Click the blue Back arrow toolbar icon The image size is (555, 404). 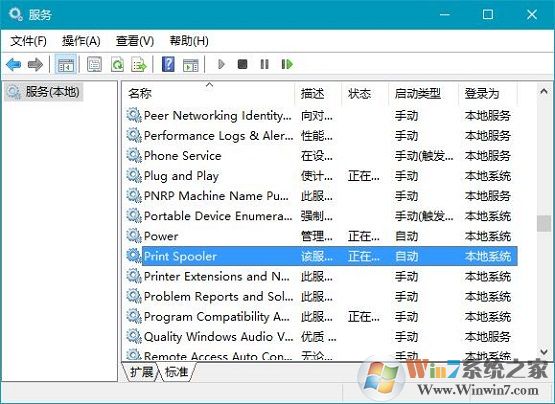tap(14, 64)
